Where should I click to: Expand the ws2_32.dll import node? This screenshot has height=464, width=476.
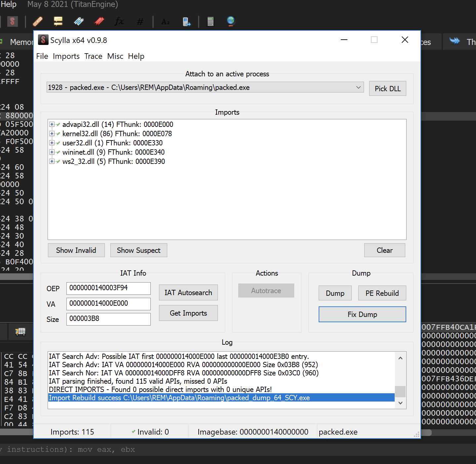point(52,162)
